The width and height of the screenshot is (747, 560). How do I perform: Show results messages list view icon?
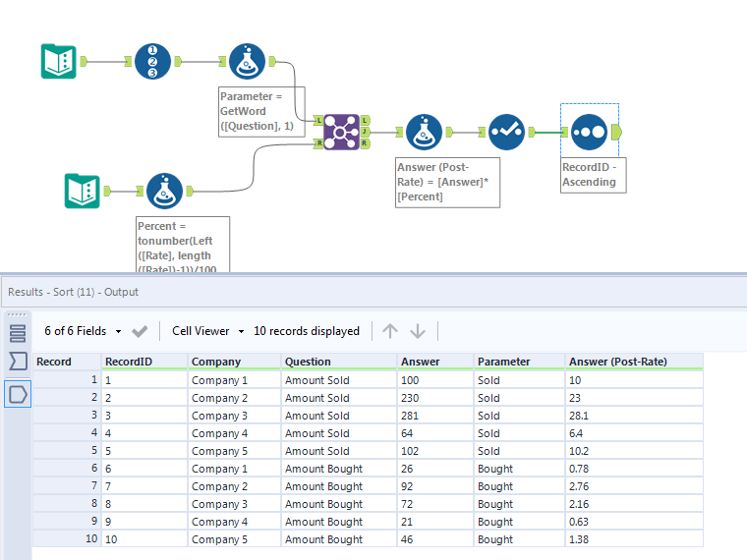[x=18, y=333]
